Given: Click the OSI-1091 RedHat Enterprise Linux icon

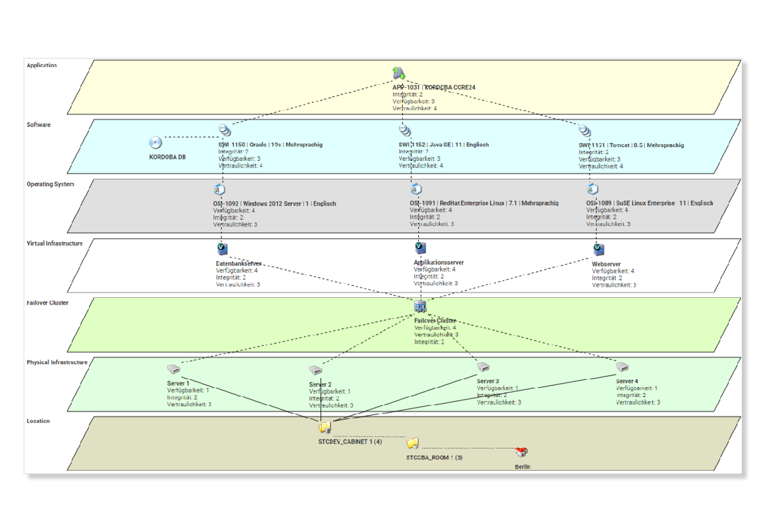Looking at the screenshot, I should click(x=416, y=189).
